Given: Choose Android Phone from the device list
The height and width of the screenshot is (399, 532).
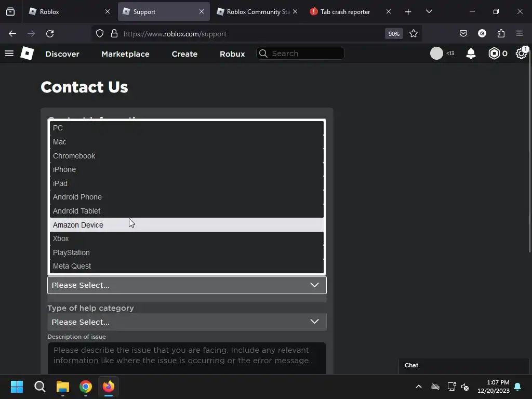Looking at the screenshot, I should click(187, 197).
